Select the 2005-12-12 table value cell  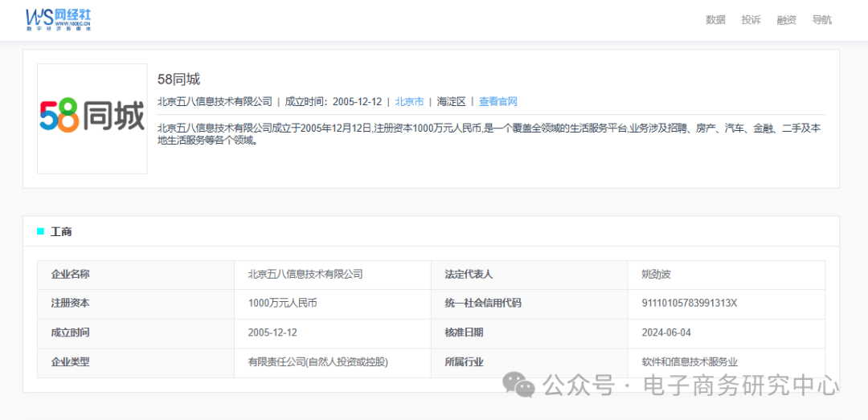coord(333,333)
